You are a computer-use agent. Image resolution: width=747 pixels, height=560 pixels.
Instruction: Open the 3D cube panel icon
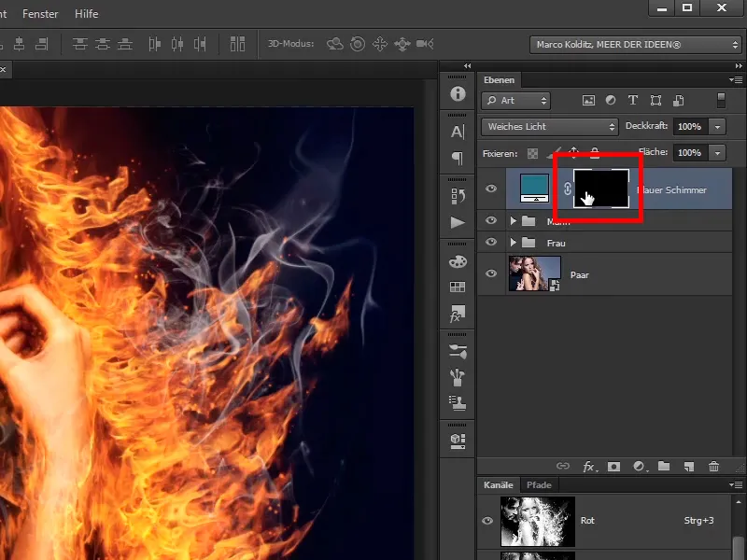click(x=458, y=441)
